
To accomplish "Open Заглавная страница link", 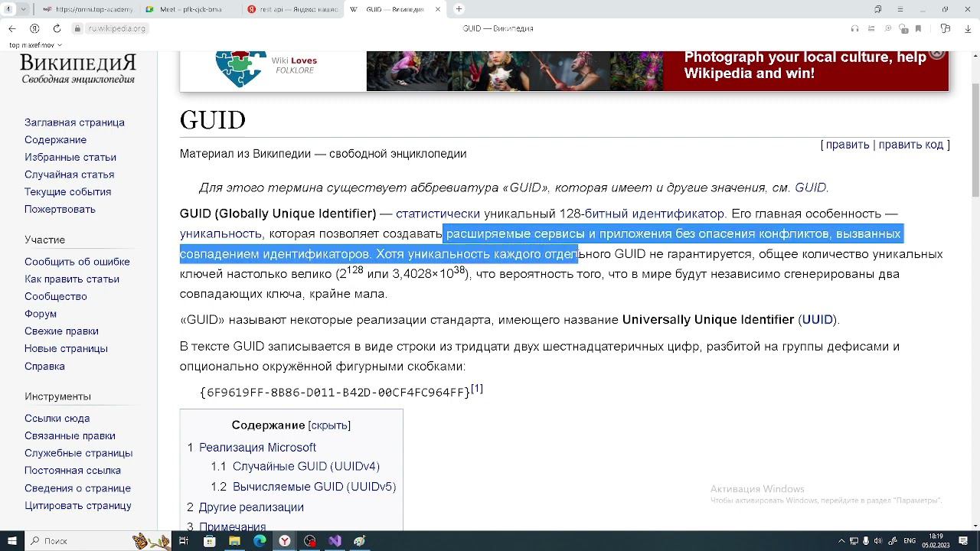I will tap(74, 122).
